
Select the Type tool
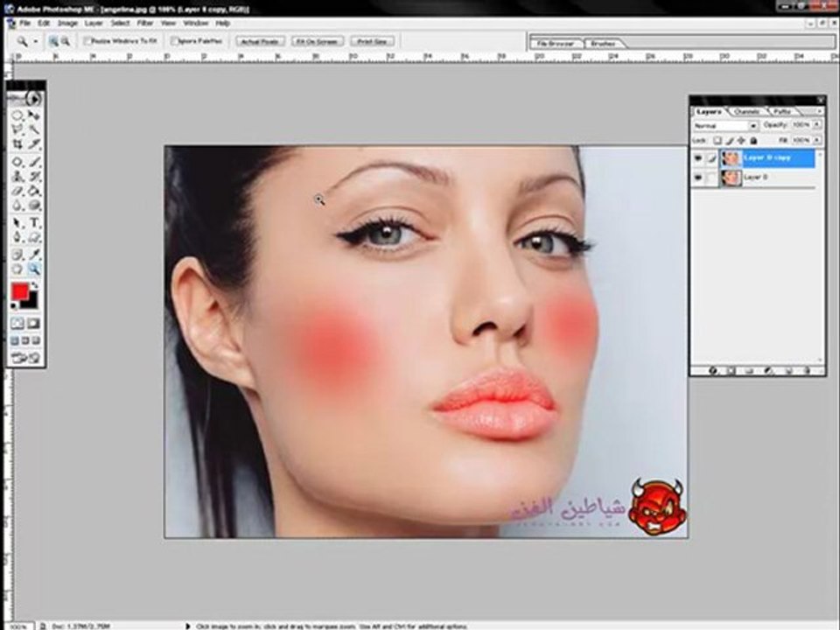coord(34,223)
